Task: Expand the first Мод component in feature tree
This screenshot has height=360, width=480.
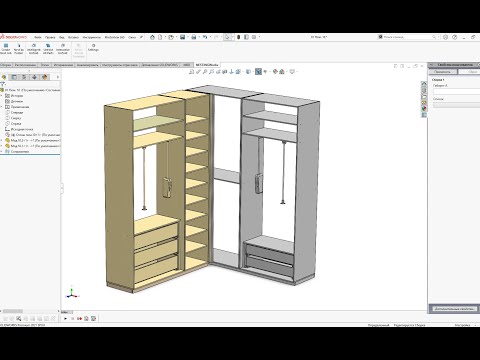Action: tap(2, 140)
